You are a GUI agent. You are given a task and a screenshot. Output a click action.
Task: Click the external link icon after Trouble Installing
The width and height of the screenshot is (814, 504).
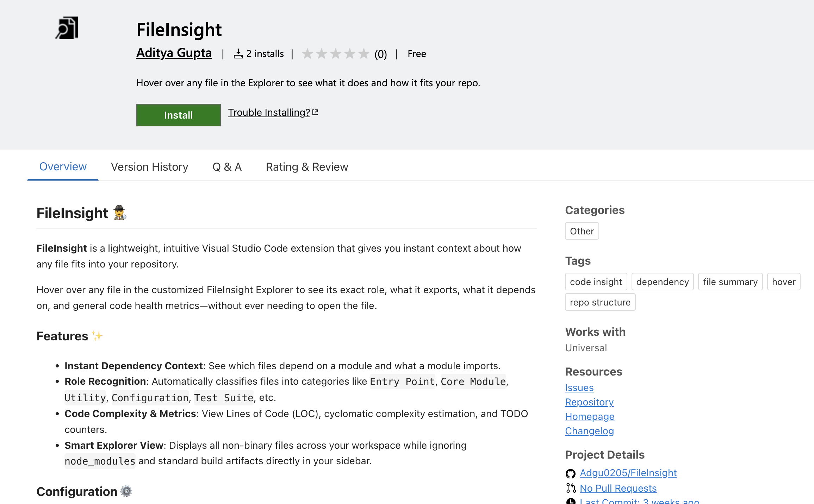pos(316,112)
